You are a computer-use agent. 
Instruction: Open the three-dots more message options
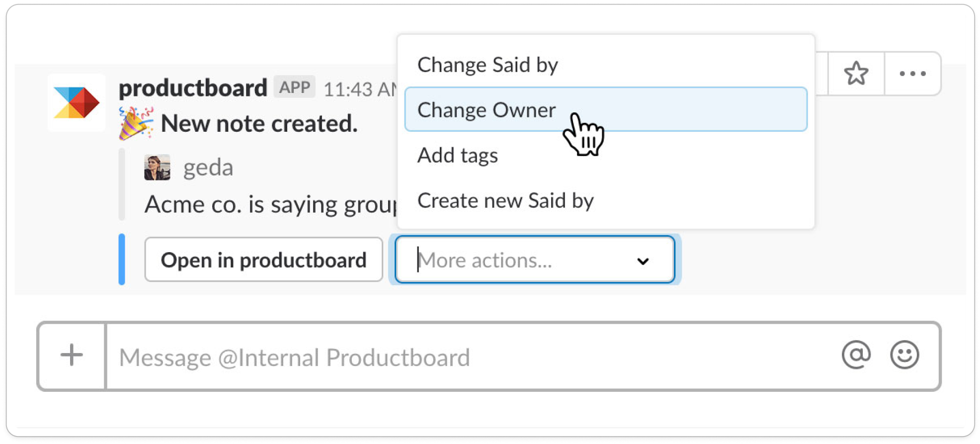point(912,74)
